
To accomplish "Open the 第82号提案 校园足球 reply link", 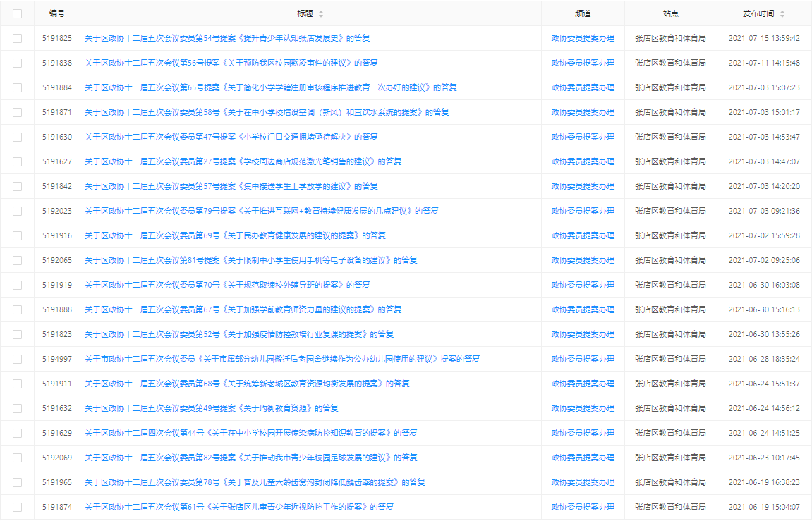I will (x=250, y=458).
